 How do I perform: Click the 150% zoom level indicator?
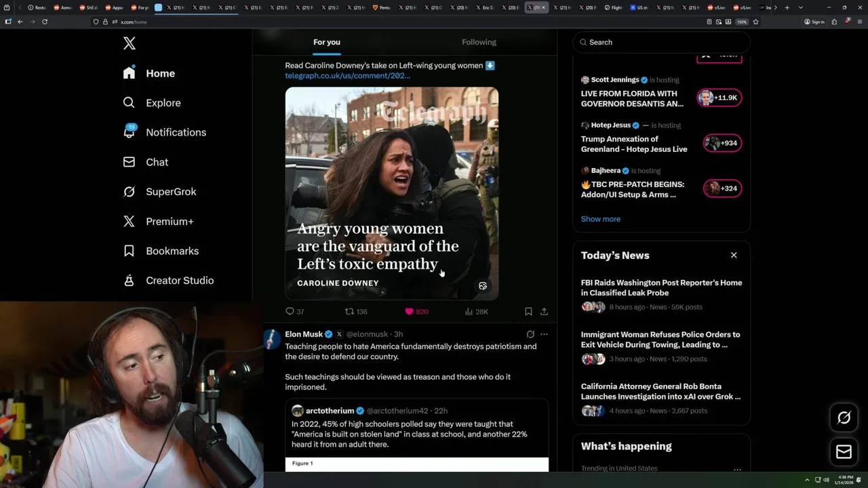coord(742,22)
